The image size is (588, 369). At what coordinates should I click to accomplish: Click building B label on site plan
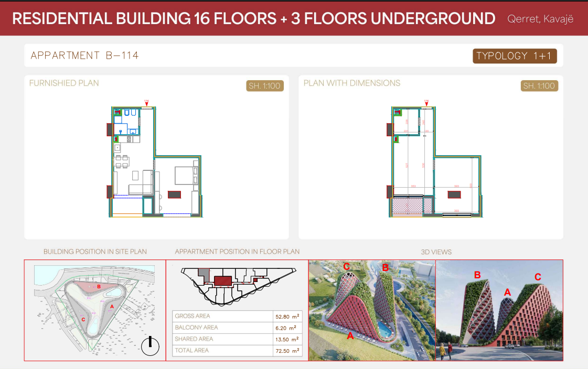(99, 286)
